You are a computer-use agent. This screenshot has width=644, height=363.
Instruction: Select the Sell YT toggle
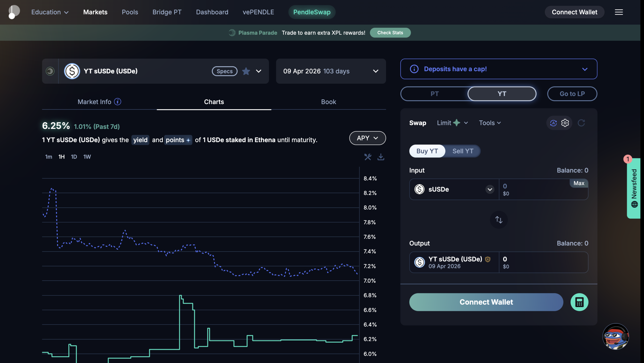coord(463,151)
